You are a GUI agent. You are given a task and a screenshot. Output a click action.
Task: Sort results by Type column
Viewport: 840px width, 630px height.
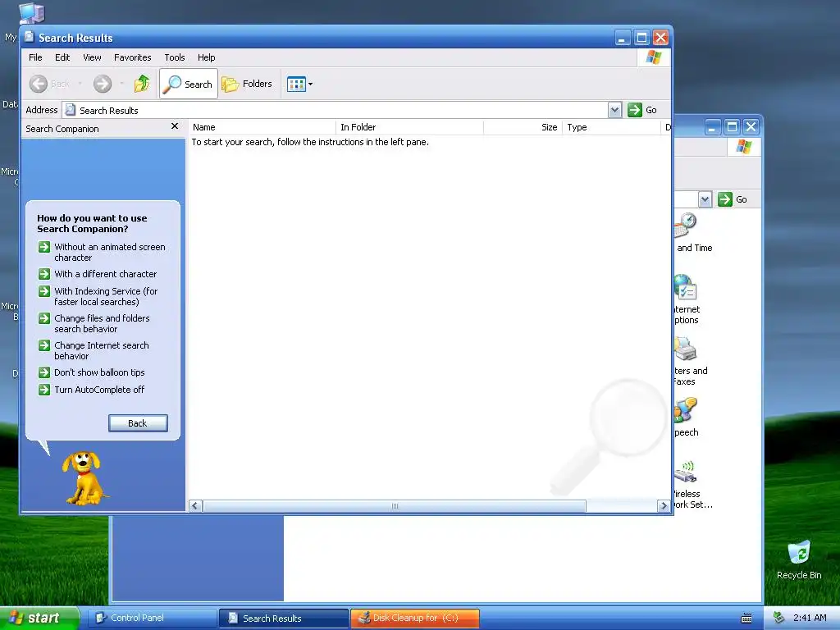[611, 127]
